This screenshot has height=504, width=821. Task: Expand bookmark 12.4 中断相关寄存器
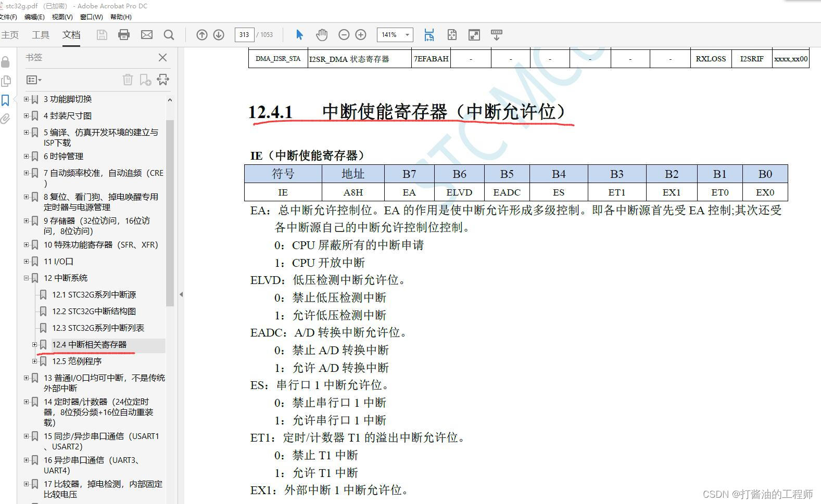34,344
